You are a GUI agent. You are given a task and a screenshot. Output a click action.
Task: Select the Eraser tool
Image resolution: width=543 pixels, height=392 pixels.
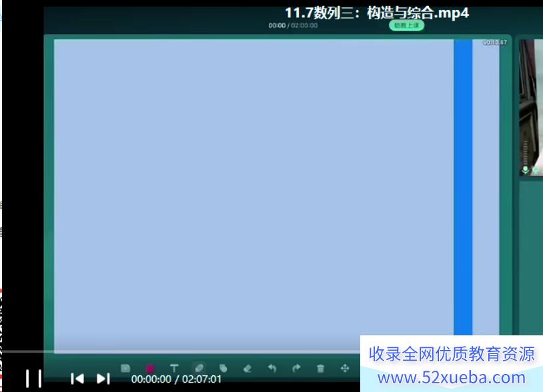[x=247, y=369]
